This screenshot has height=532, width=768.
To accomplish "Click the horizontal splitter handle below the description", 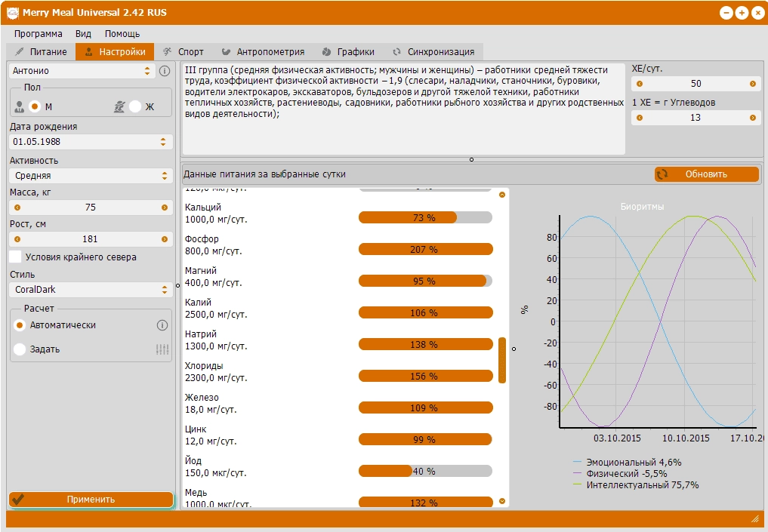I will coord(472,159).
